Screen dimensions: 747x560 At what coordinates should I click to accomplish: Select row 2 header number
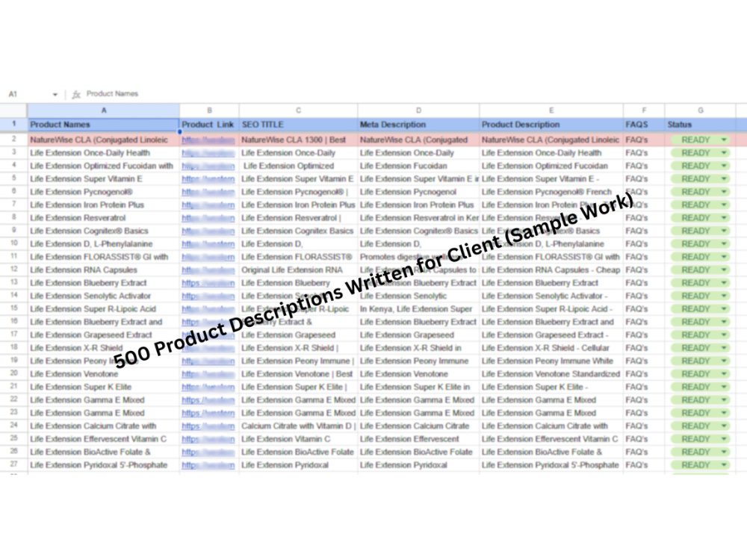click(13, 139)
